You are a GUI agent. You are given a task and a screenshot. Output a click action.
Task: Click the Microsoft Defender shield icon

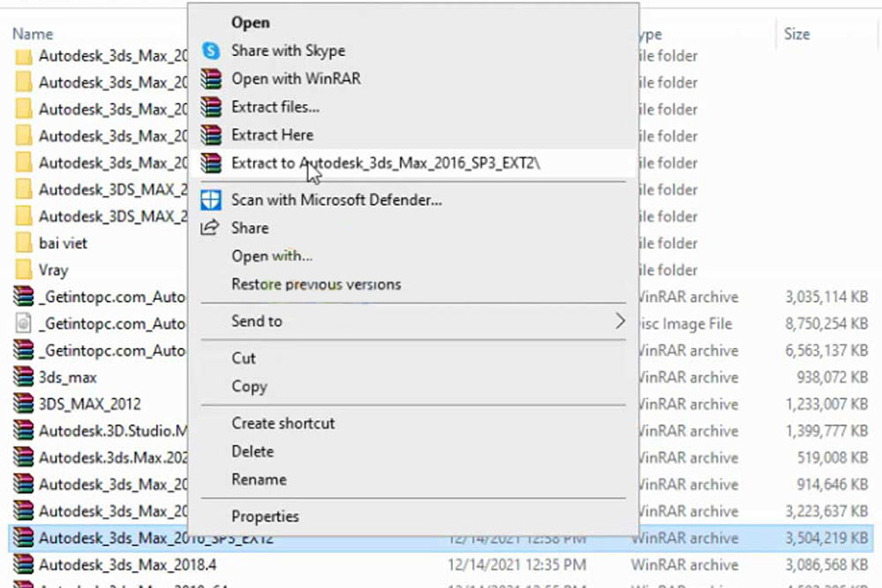[211, 200]
